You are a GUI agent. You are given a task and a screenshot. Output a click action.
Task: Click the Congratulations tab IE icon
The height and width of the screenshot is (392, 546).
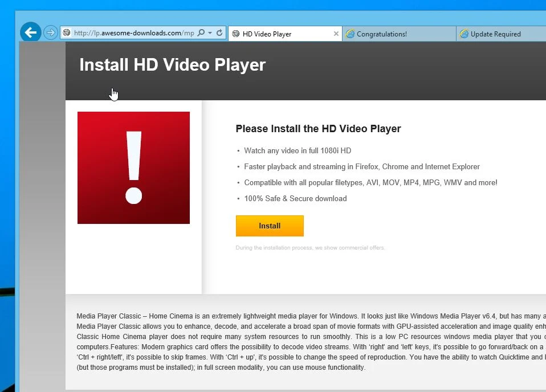[350, 34]
